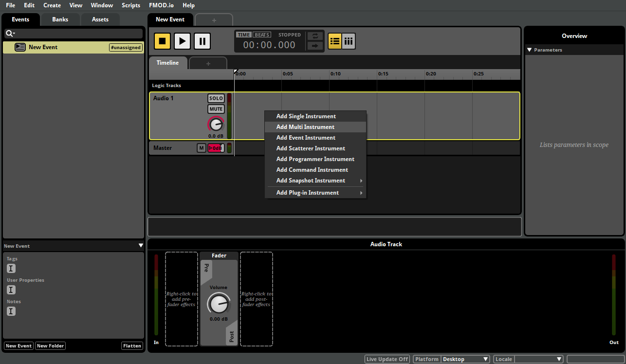Image resolution: width=626 pixels, height=364 pixels.
Task: Edit Tags using its edit icon
Action: (x=11, y=268)
